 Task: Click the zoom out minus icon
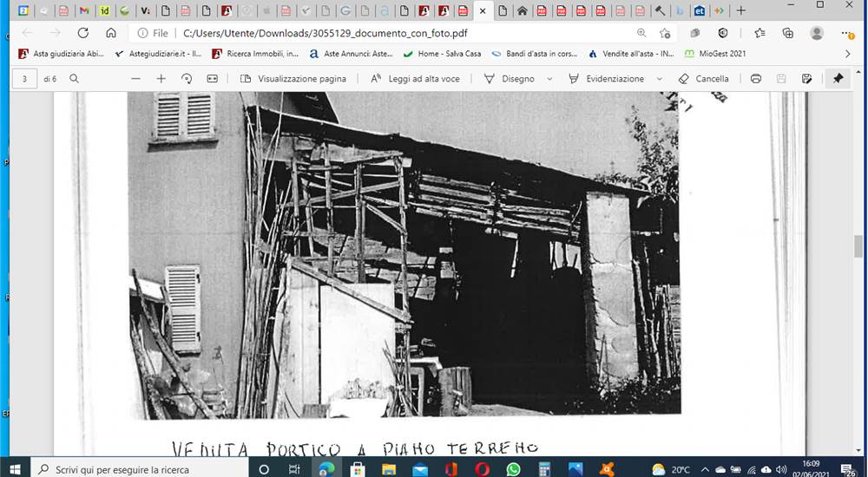click(x=135, y=79)
